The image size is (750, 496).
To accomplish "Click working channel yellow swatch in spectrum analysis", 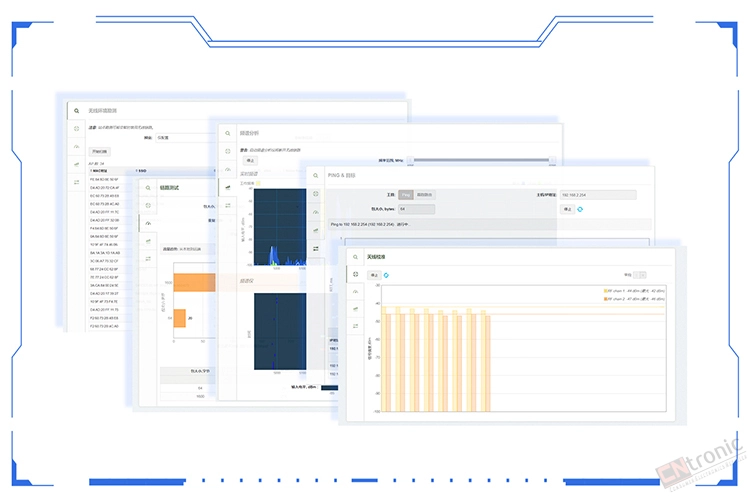I will pos(258,183).
